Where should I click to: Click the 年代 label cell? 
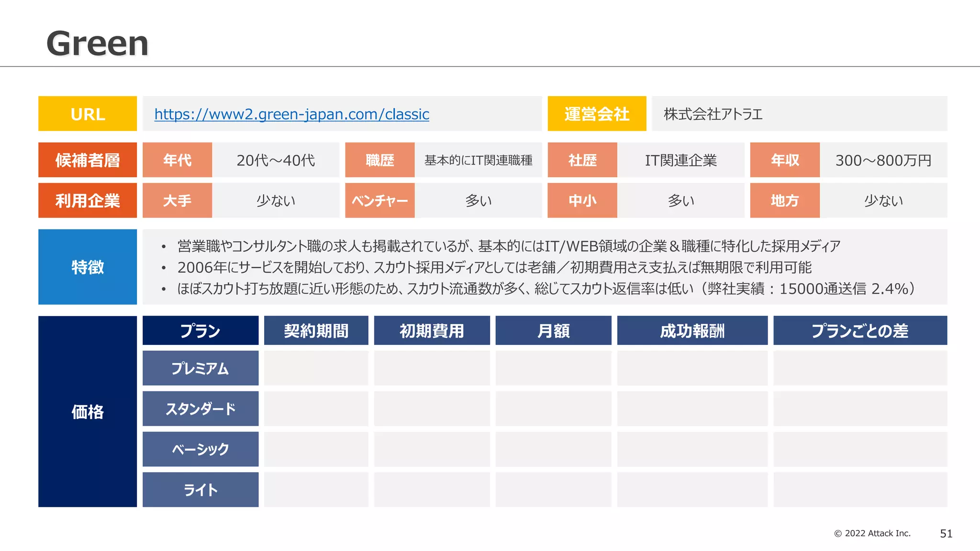(x=177, y=160)
